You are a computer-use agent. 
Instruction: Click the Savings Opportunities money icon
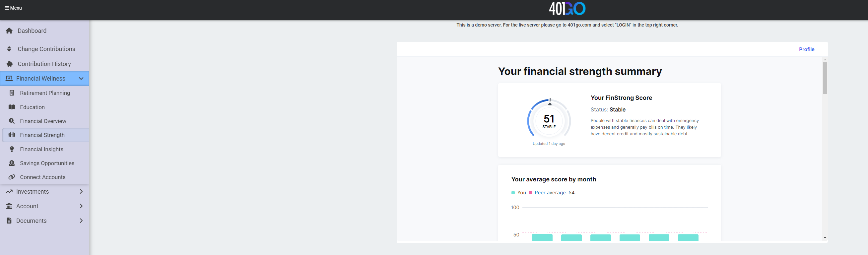[x=12, y=163]
